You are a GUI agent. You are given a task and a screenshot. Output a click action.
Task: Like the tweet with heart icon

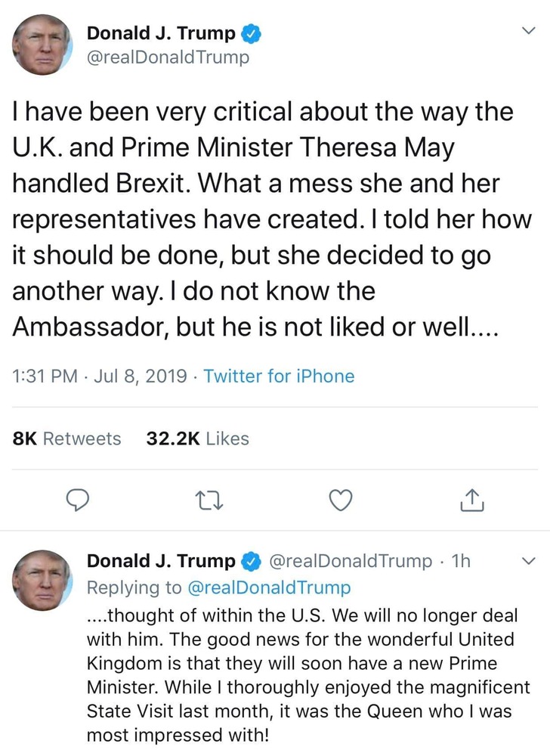tap(343, 500)
